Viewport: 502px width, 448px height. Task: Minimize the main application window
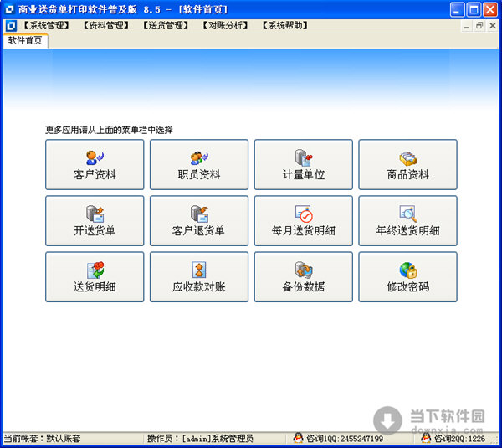pyautogui.click(x=457, y=9)
